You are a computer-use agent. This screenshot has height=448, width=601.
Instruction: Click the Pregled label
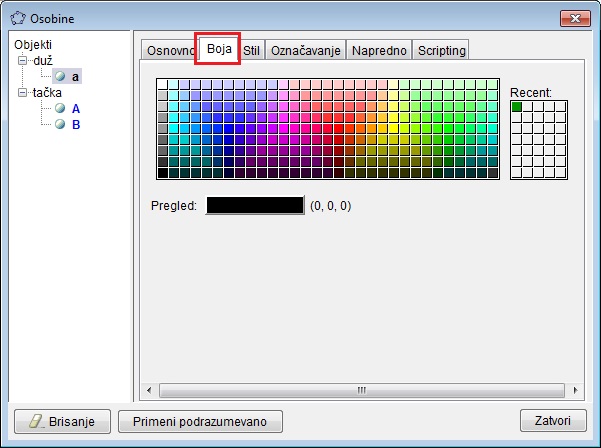(x=174, y=206)
